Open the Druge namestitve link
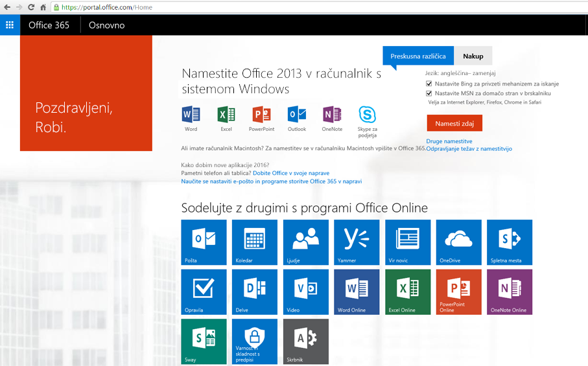Viewport: 588px width, 366px height. (x=449, y=141)
